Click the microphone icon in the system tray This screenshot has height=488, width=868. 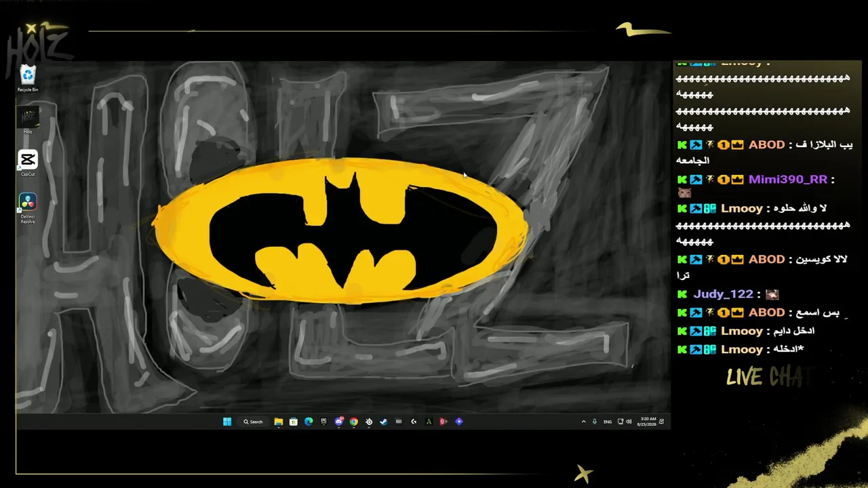point(595,422)
